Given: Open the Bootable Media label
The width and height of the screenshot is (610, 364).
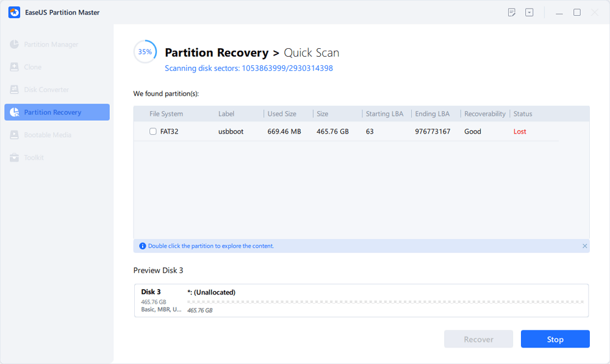Looking at the screenshot, I should 48,135.
